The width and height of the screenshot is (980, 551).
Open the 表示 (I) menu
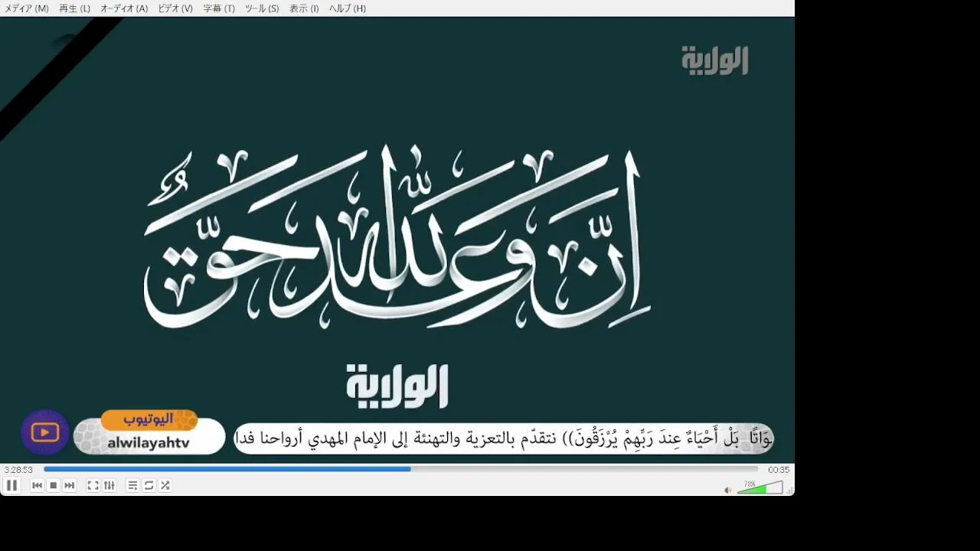click(304, 8)
